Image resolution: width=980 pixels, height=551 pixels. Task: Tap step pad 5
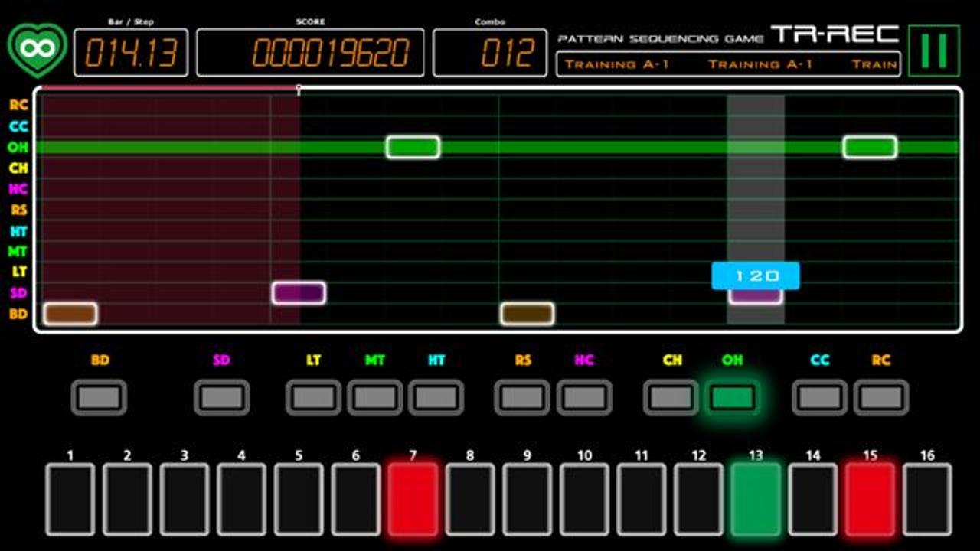pyautogui.click(x=299, y=499)
